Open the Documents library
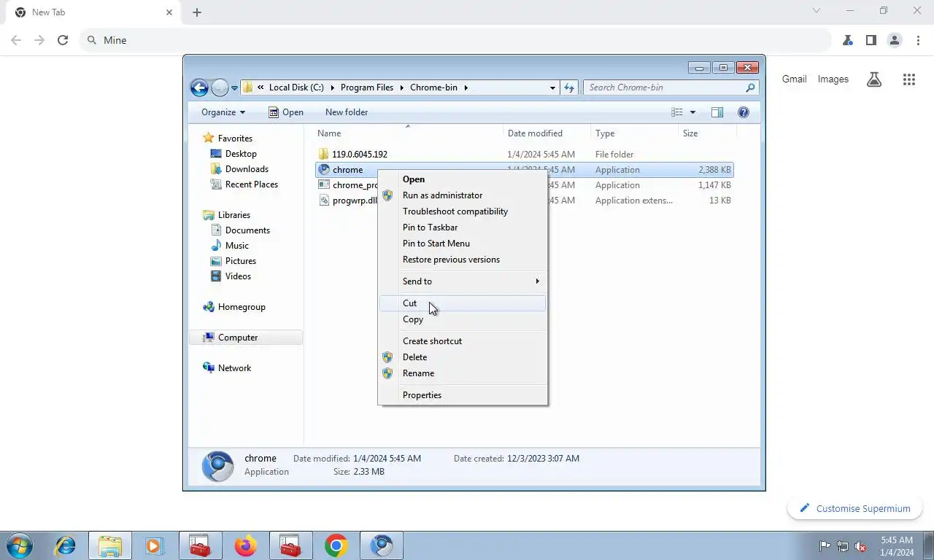934x560 pixels. (247, 230)
